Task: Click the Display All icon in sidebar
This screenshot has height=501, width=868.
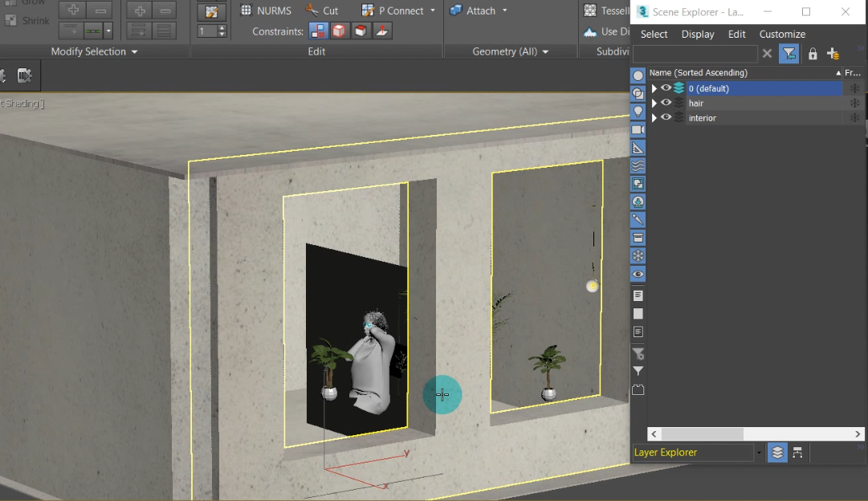Action: (638, 295)
